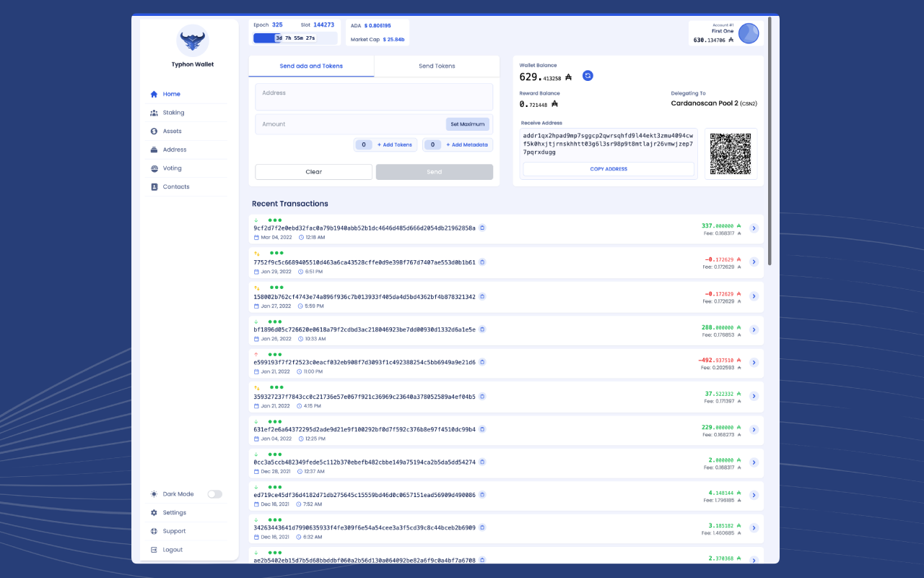Expand details of the bf1896d transaction
This screenshot has width=924, height=578.
click(754, 329)
